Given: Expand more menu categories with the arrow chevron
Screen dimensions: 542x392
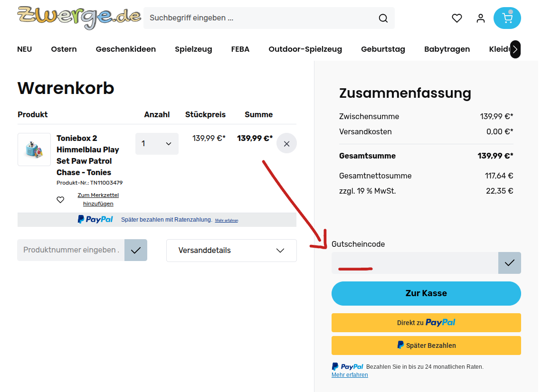Looking at the screenshot, I should pos(515,49).
